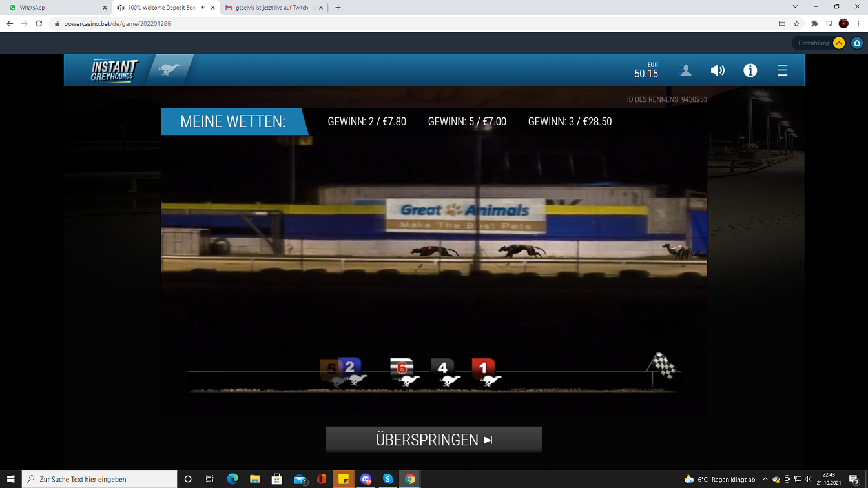
Task: Skip the race with Überspringen button
Action: (x=433, y=440)
